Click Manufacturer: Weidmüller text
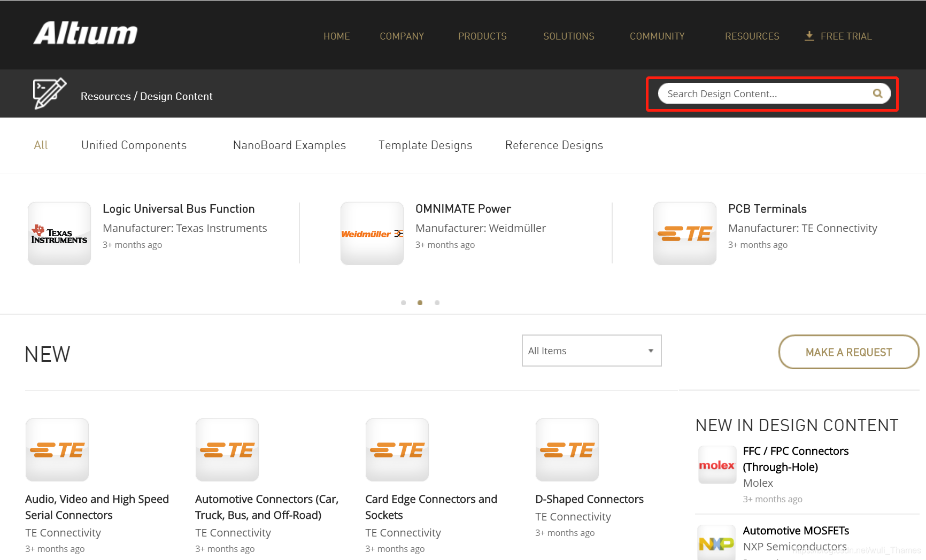926x560 pixels. [x=481, y=228]
